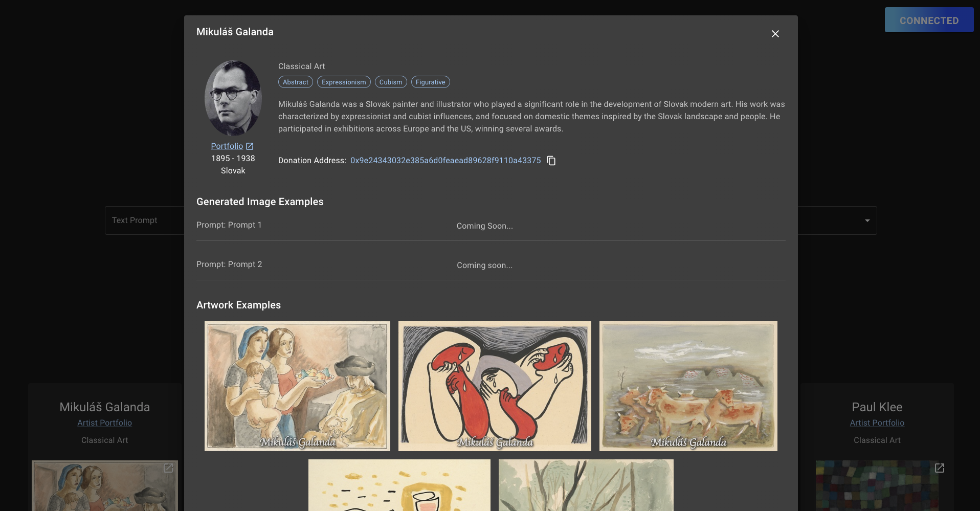Click the Generated Image Examples heading
This screenshot has height=511, width=980.
260,202
